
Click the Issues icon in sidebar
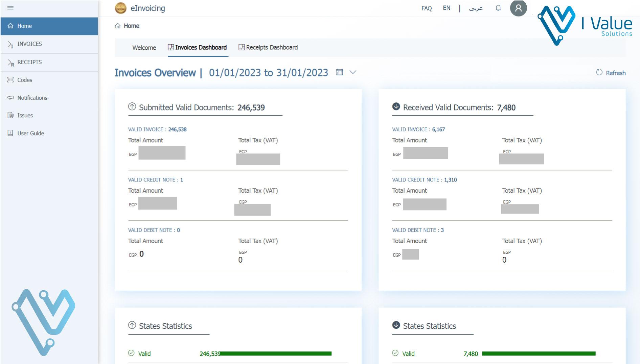(x=10, y=115)
